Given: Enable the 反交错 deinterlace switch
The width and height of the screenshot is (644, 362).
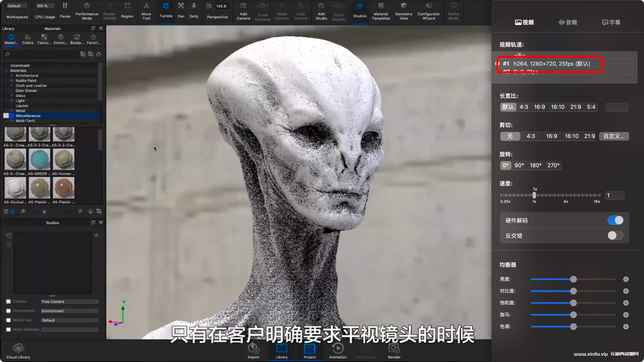Looking at the screenshot, I should [615, 235].
